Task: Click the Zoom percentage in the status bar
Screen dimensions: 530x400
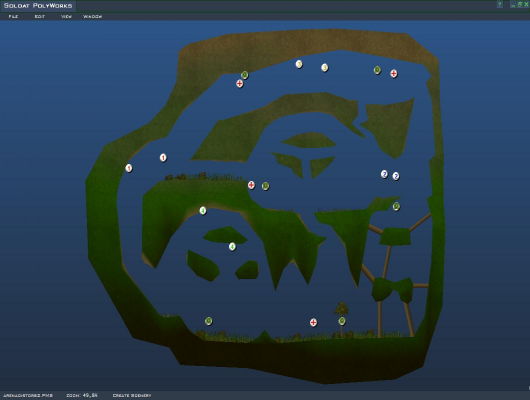Action: (82, 395)
